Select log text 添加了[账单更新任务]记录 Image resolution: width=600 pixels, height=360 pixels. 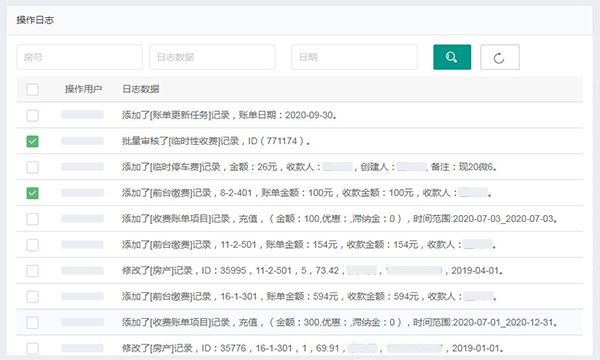(230, 115)
